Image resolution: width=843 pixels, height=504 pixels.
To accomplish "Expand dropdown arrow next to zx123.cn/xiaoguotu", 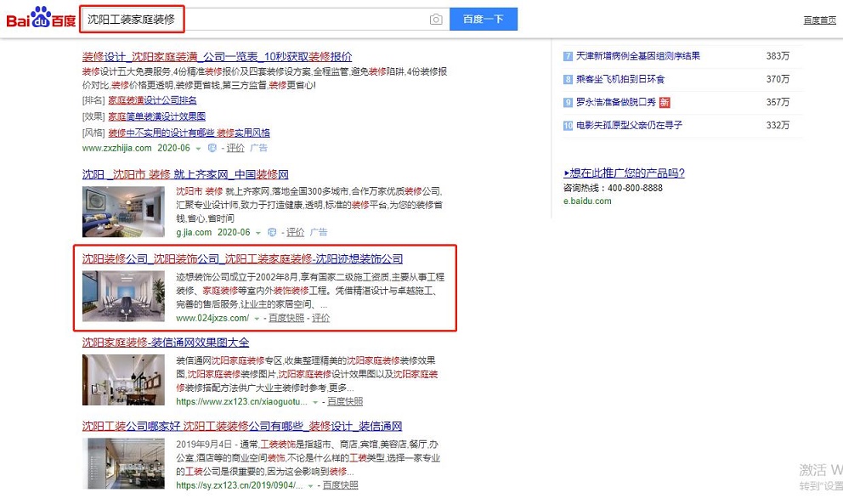I will tap(315, 402).
